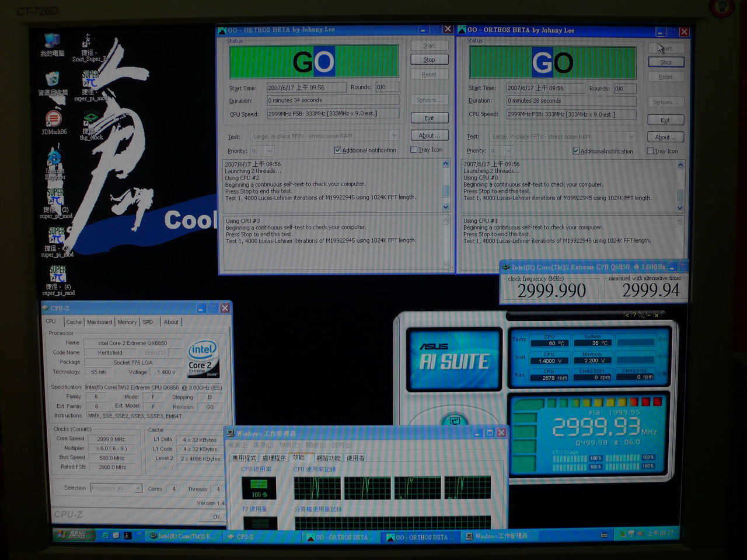Open the Memory tab in CPU-Z
Viewport: 747px width, 560px height.
[x=127, y=322]
